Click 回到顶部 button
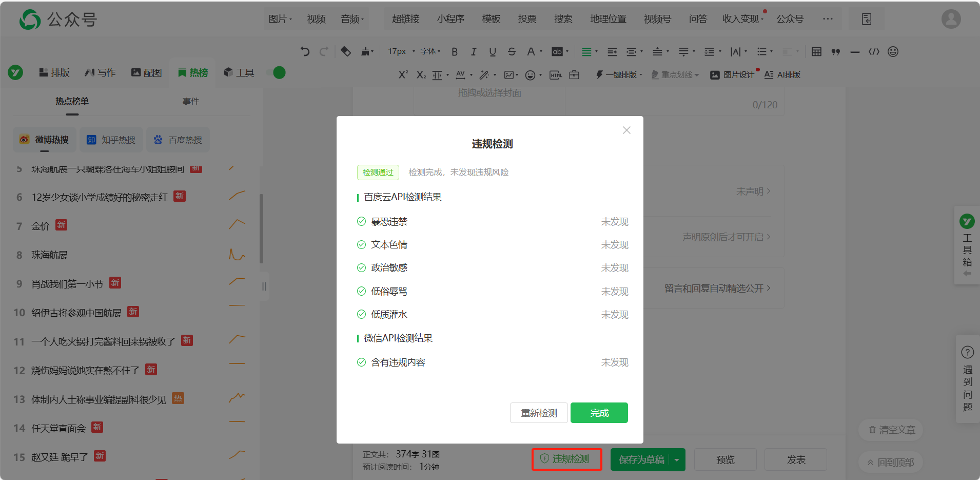The image size is (980, 480). coord(890,462)
